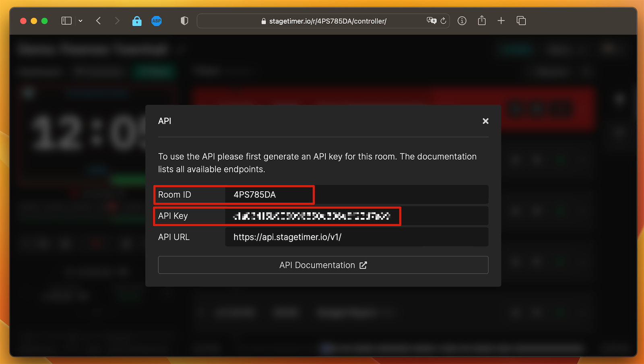644x364 pixels.
Task: Select the API URL https://api.stagetimer.io/v1/
Action: (x=287, y=237)
